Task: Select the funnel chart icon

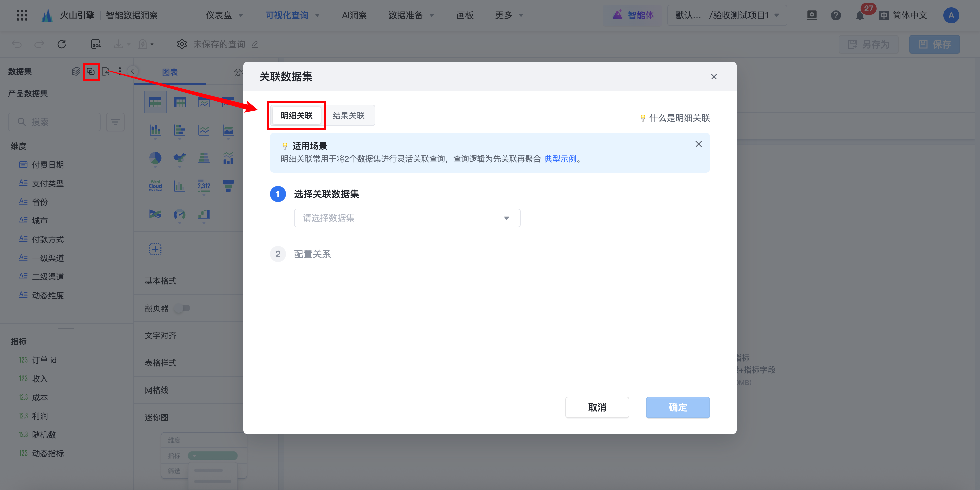Action: pos(228,186)
